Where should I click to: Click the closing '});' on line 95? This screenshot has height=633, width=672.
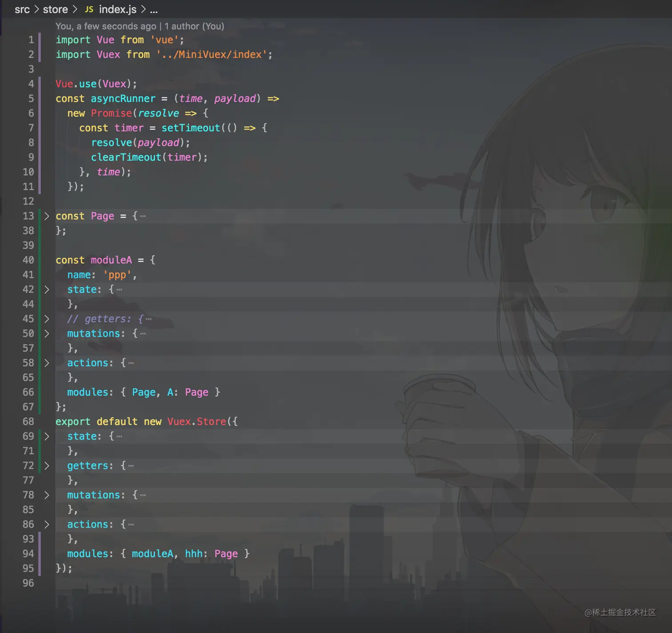pos(64,568)
